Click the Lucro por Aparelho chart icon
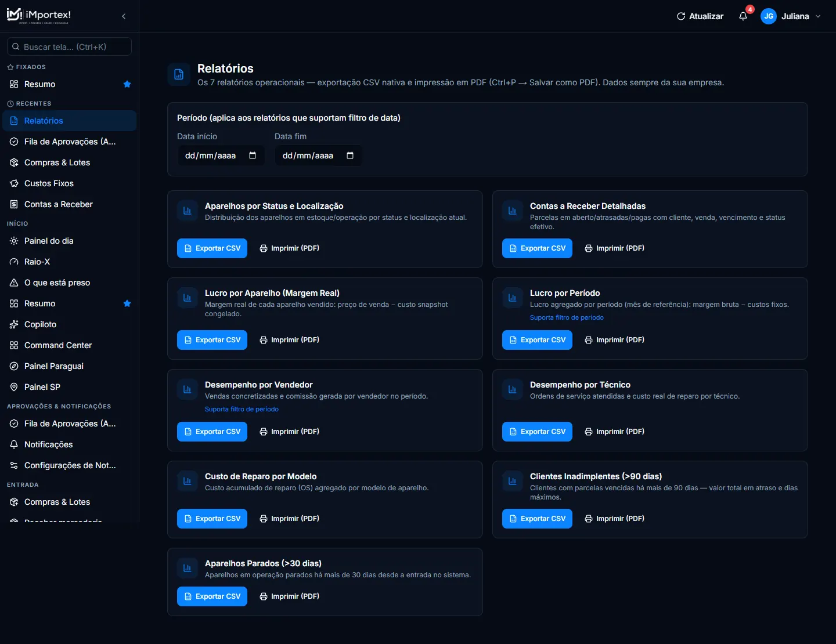This screenshot has width=836, height=644. [188, 298]
